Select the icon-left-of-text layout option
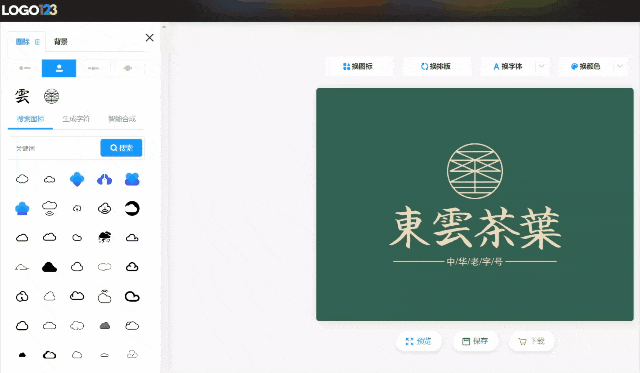 [x=25, y=68]
